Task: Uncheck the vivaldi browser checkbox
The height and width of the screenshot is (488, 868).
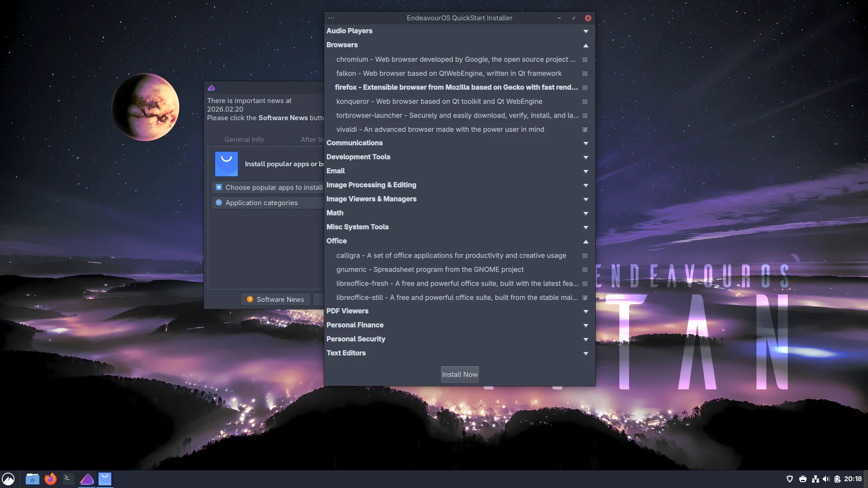Action: [585, 130]
